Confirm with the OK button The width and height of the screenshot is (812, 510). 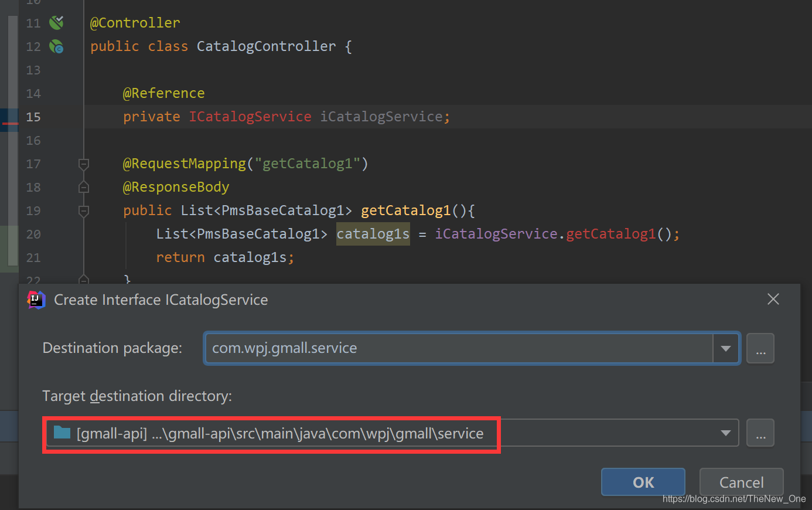[643, 482]
